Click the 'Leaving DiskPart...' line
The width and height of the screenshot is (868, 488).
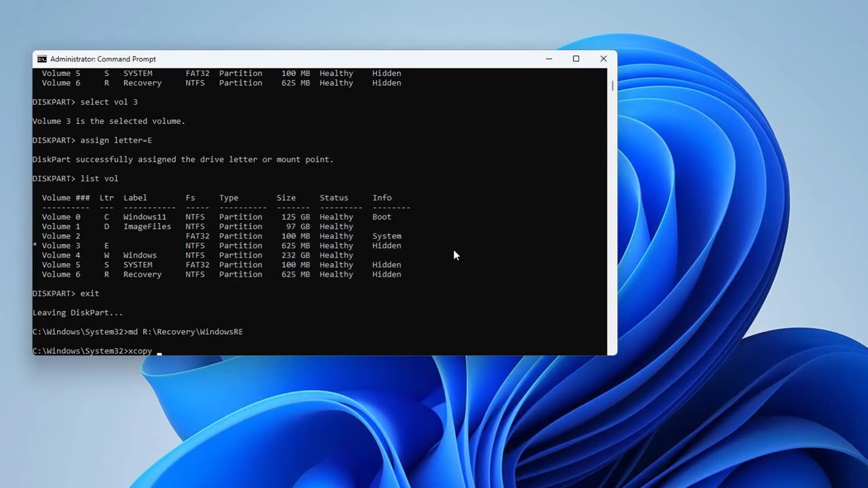(x=78, y=312)
